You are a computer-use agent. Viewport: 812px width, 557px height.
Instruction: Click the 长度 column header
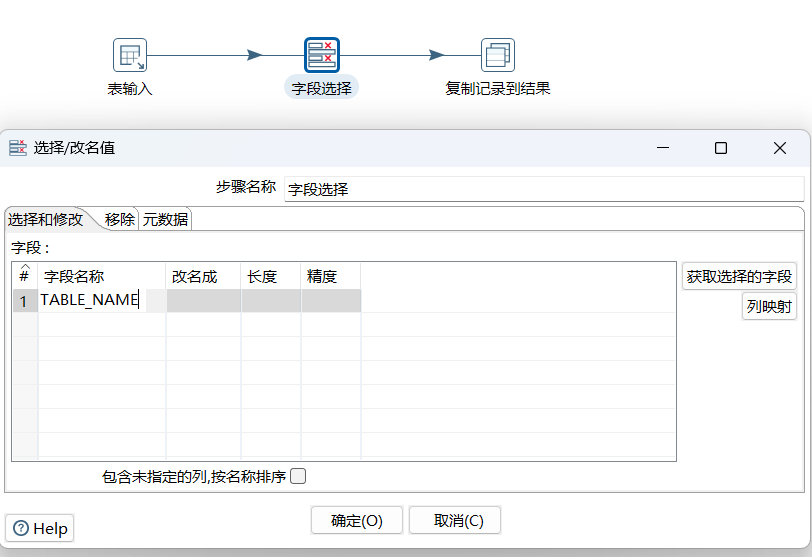coord(271,276)
